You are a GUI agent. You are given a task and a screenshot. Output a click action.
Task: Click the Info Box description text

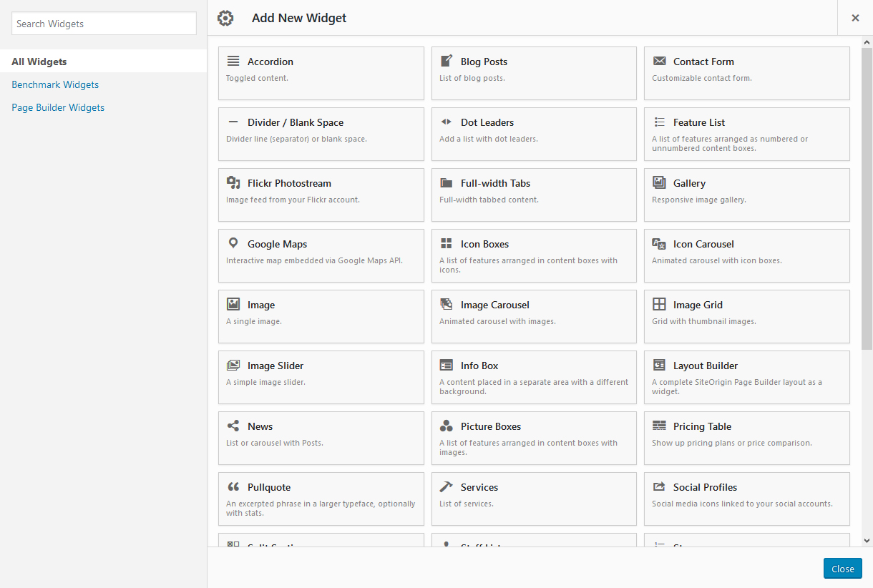click(534, 386)
